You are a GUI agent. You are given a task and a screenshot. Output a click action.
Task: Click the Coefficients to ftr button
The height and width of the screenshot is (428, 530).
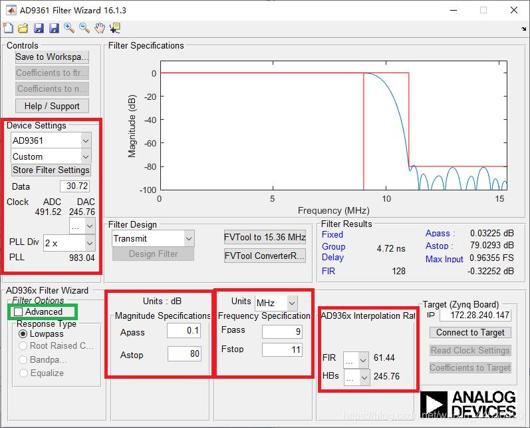[x=52, y=73]
